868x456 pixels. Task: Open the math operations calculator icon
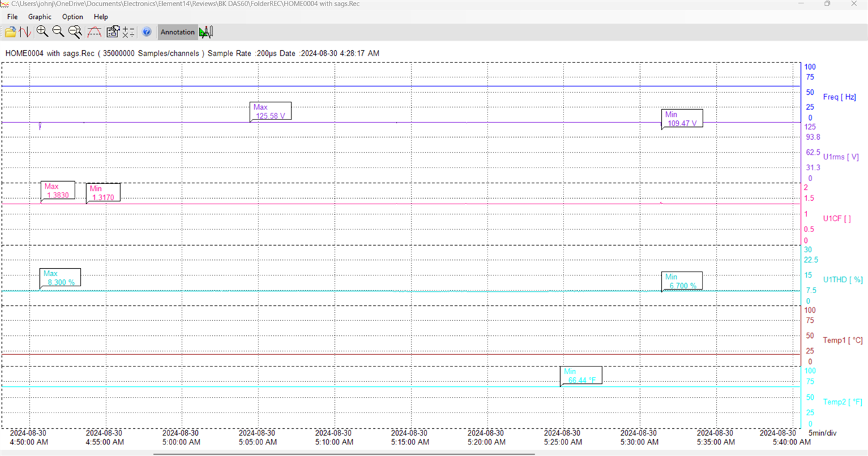coord(128,32)
